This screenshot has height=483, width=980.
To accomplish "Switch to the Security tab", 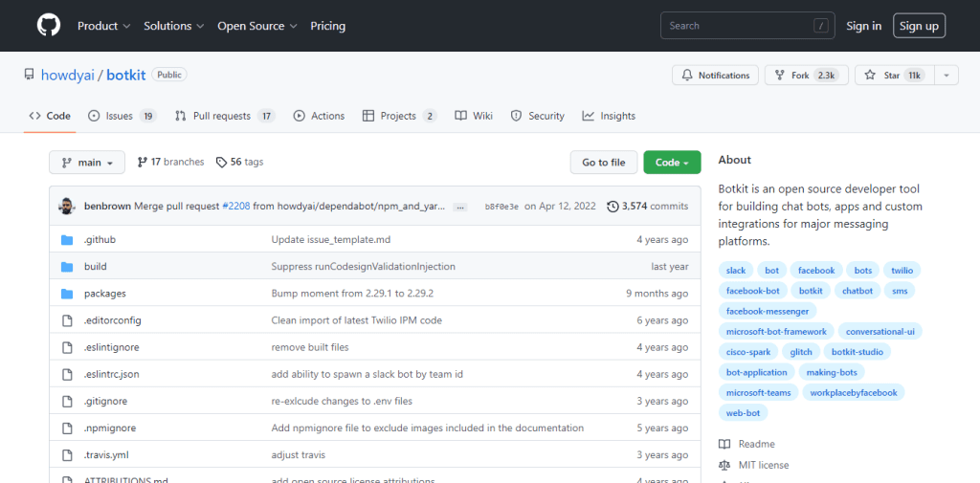I will tap(538, 116).
